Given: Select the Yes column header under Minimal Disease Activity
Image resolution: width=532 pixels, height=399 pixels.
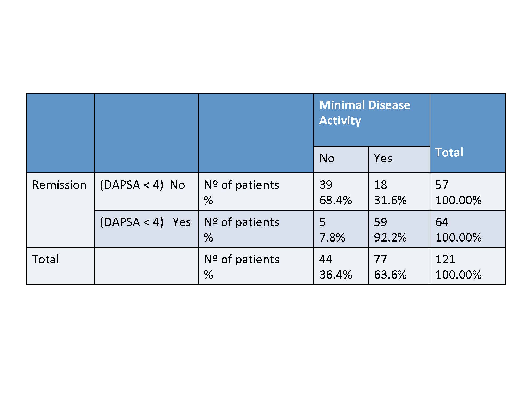Looking at the screenshot, I should (383, 159).
